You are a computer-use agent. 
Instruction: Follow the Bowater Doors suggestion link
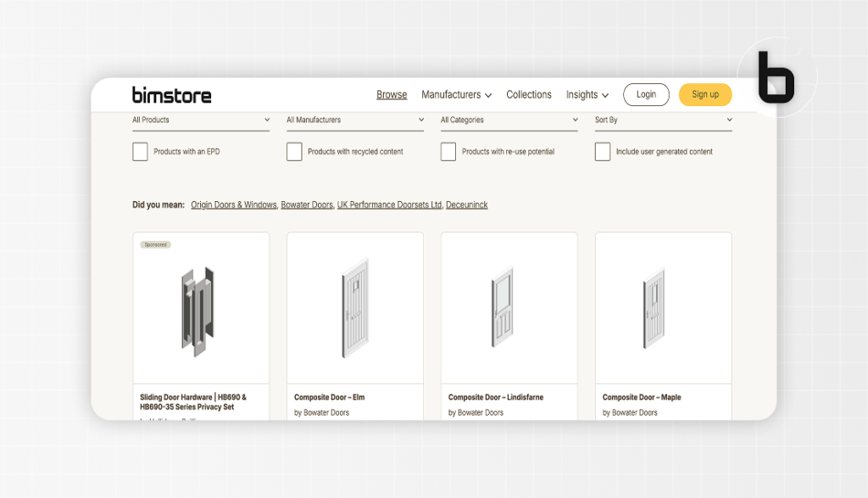coord(307,204)
